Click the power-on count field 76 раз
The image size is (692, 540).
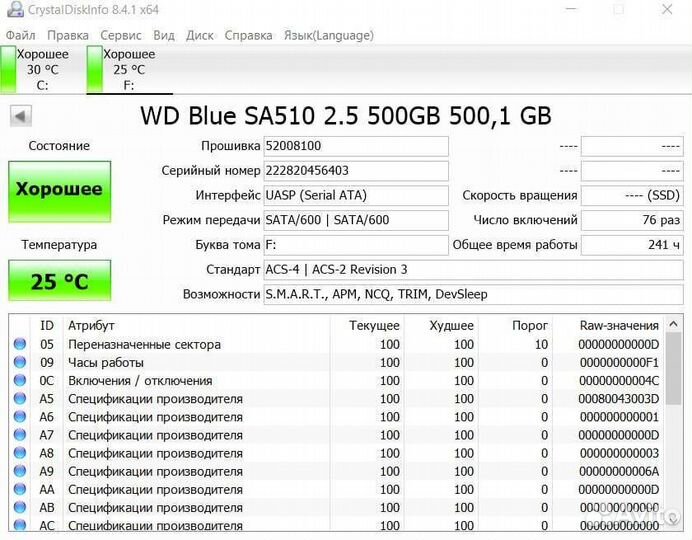tap(632, 220)
